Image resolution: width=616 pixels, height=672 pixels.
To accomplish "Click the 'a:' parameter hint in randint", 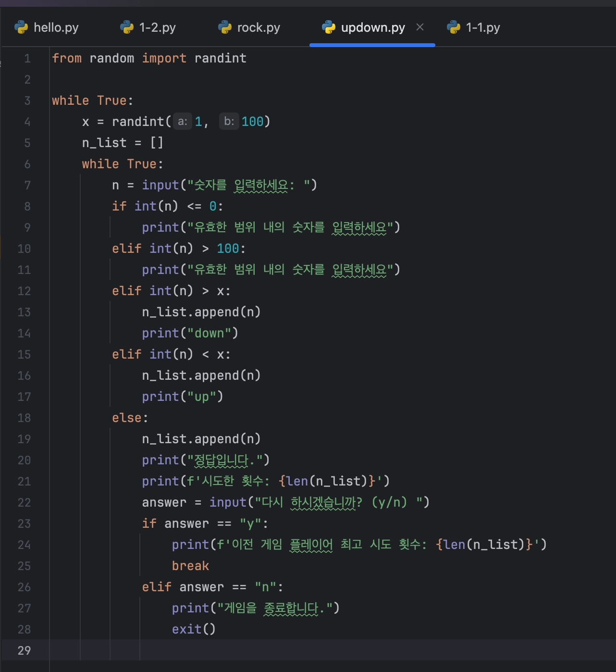I will [183, 122].
